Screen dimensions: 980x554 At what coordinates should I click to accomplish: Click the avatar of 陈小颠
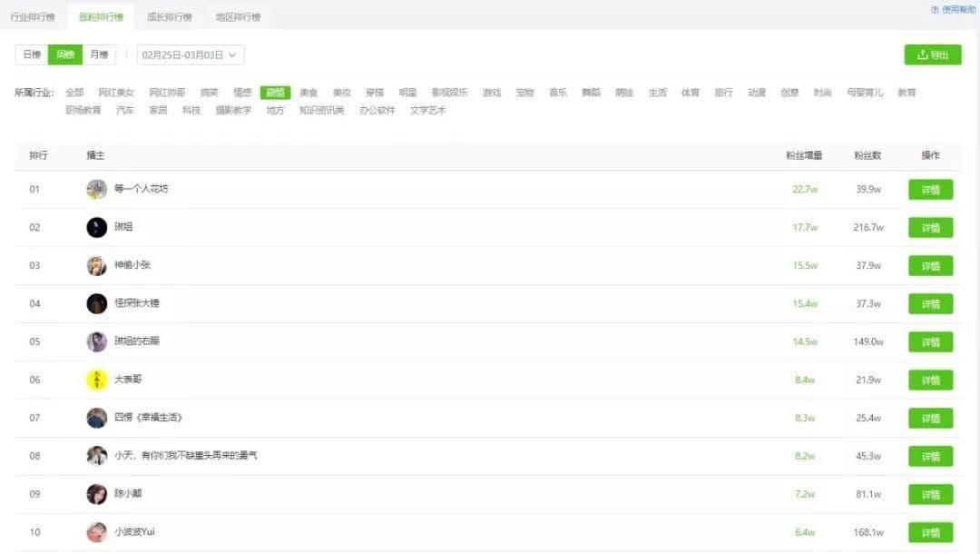click(97, 494)
